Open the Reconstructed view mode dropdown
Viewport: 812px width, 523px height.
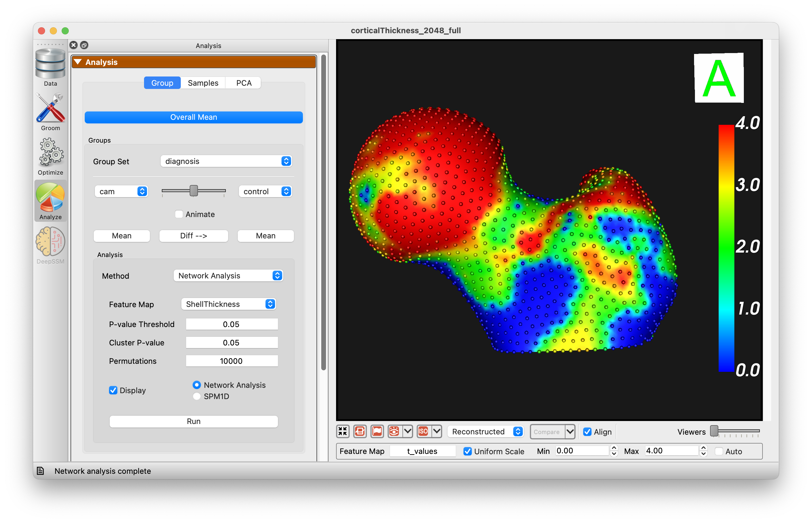coord(485,432)
